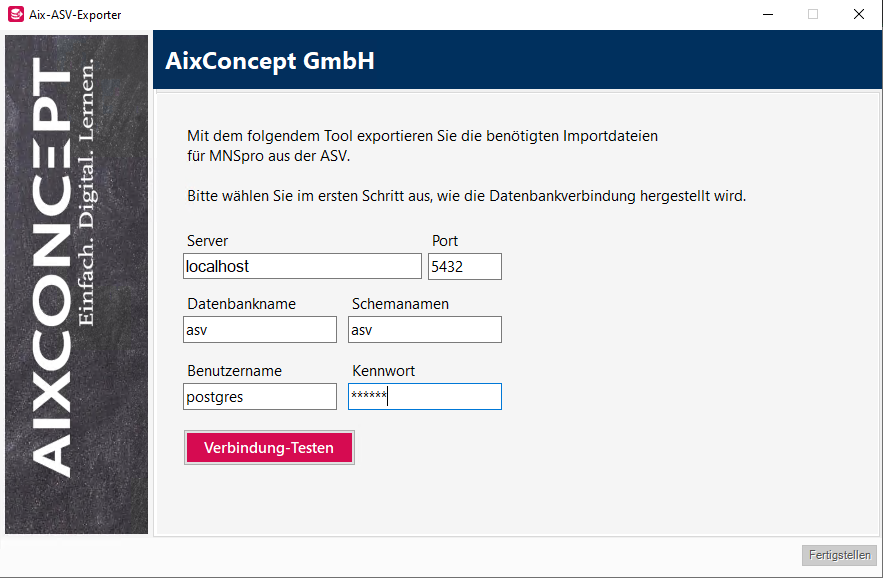
Task: Click the AIXCONCEPT chalkboard logo banner
Action: coord(77,284)
